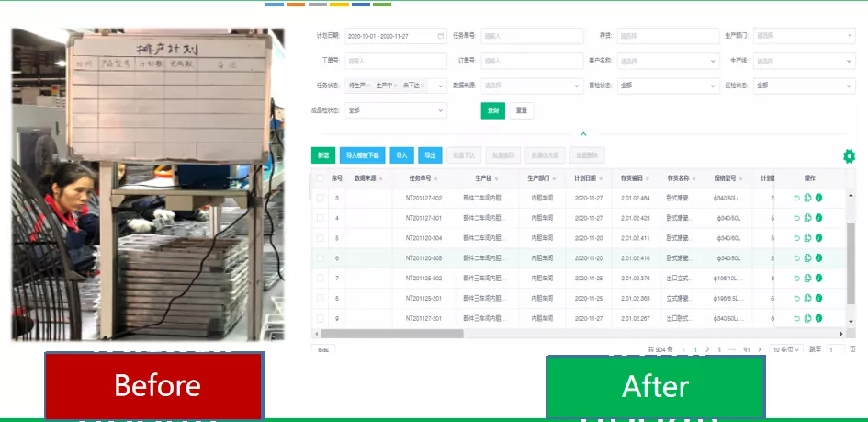Expand the 生产线 dropdown
868x422 pixels.
(805, 61)
